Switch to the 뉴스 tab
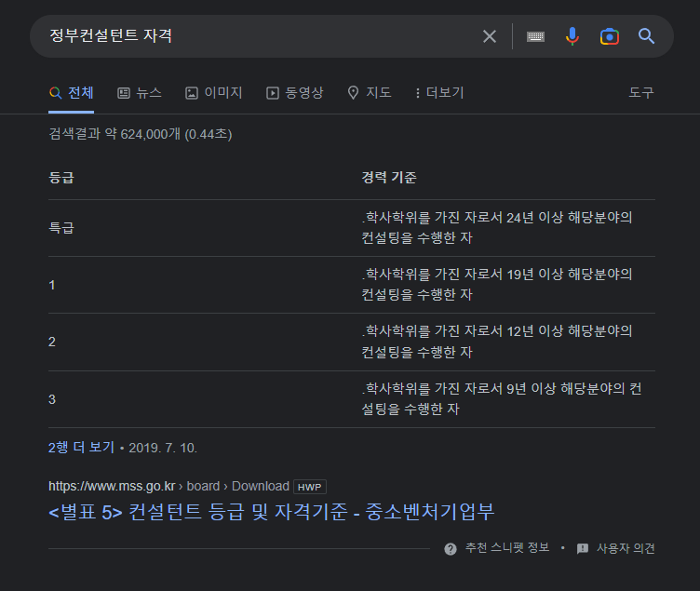This screenshot has height=591, width=700. pos(140,93)
